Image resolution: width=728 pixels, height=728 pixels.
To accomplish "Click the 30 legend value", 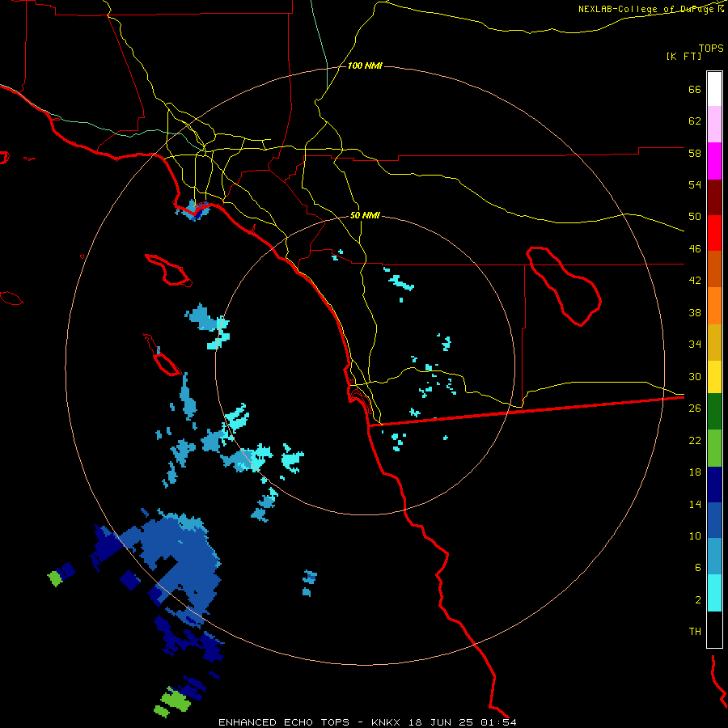I will pos(695,376).
